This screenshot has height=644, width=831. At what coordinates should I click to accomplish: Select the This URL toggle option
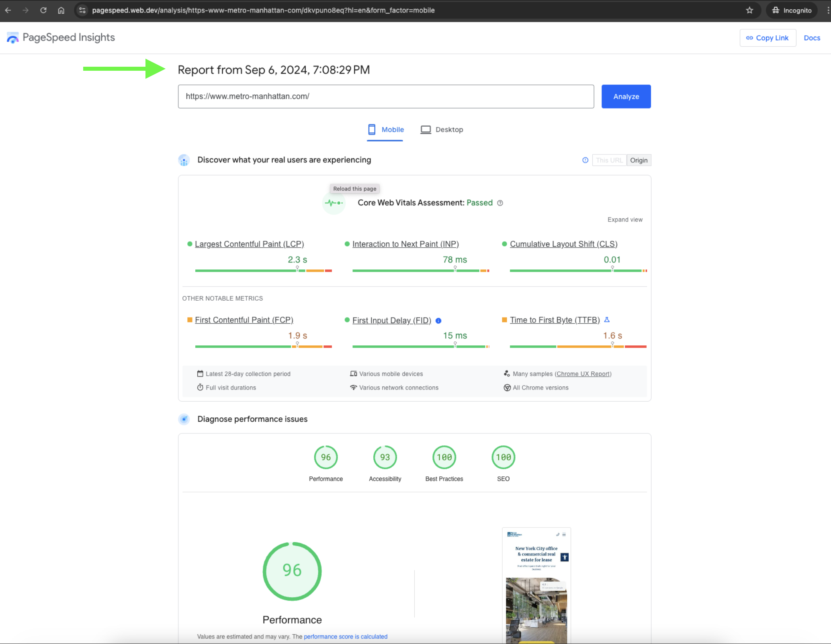[609, 160]
